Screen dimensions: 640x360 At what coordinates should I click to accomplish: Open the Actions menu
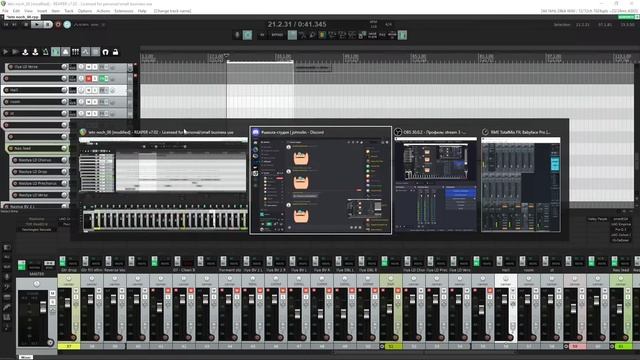tap(103, 11)
